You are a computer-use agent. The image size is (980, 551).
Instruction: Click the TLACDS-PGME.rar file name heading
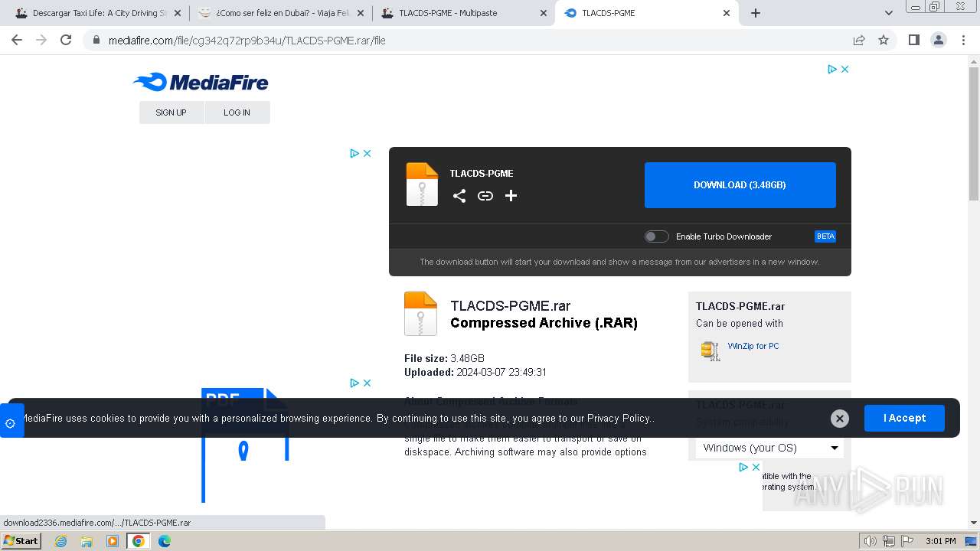pyautogui.click(x=511, y=306)
